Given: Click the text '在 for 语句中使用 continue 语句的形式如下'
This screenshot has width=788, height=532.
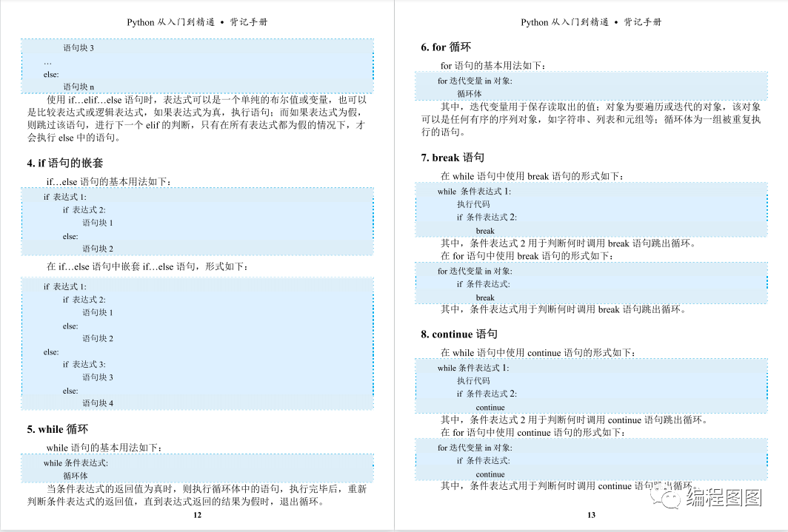Looking at the screenshot, I should (x=531, y=433).
